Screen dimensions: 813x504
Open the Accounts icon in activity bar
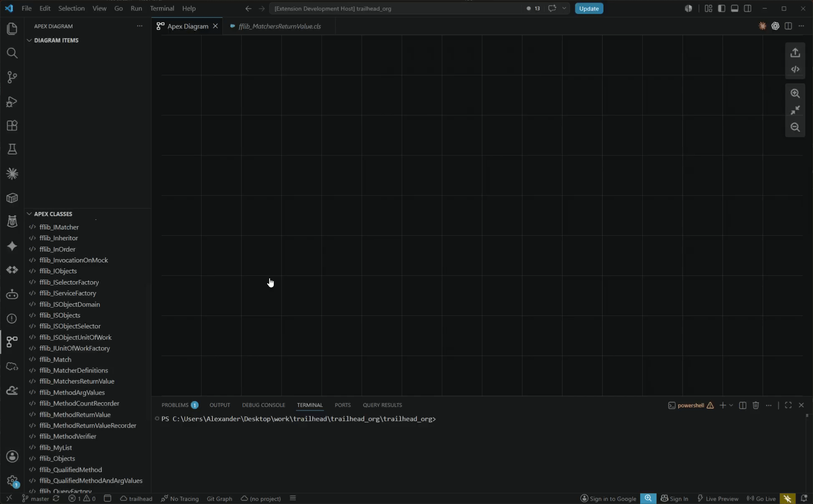tap(12, 456)
